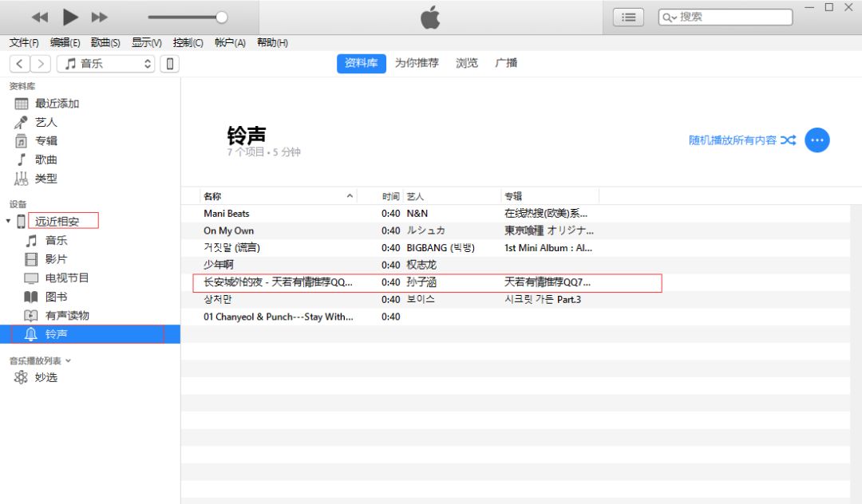Open 歌曲 (Songs) from the library sidebar

pyautogui.click(x=46, y=159)
